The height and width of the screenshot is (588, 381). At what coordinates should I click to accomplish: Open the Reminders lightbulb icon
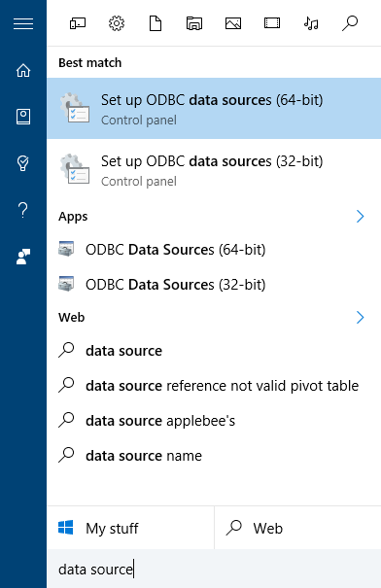[23, 163]
